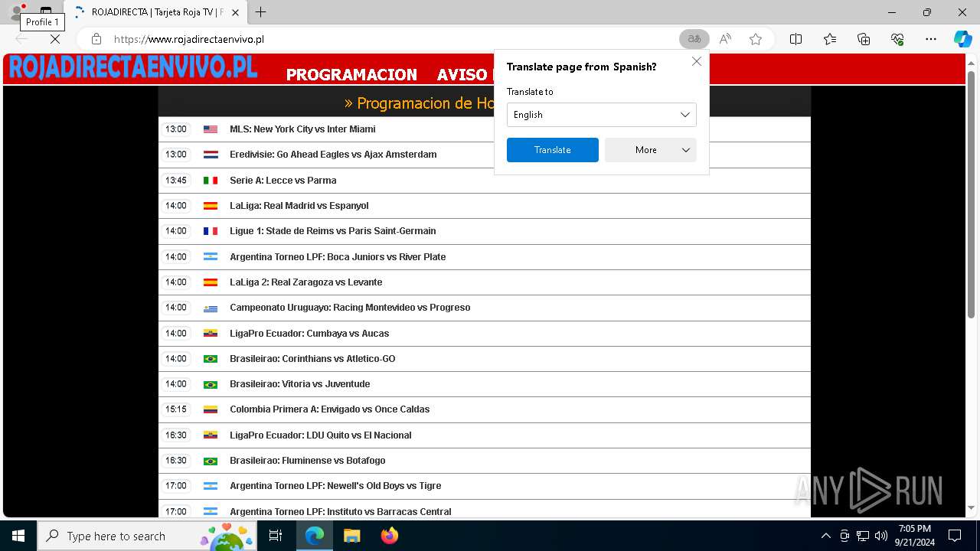The width and height of the screenshot is (980, 551).
Task: Open Edge Settings and more menu
Action: coord(931,39)
